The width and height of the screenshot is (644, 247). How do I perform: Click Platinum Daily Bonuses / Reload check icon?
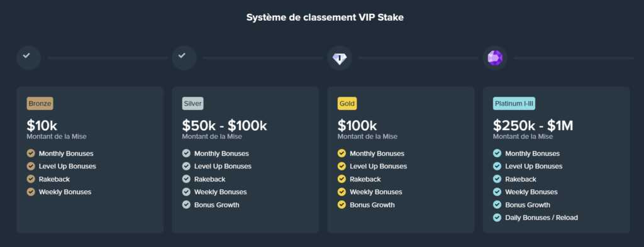pos(497,217)
